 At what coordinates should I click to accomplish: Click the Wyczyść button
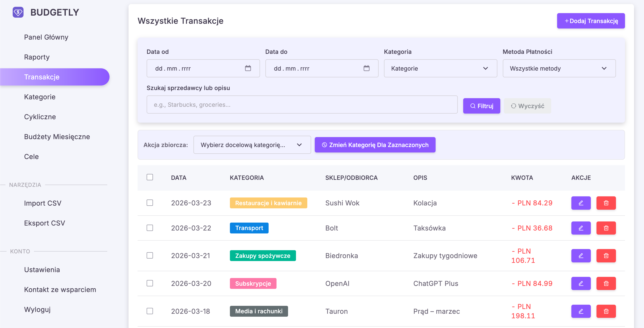[527, 106]
